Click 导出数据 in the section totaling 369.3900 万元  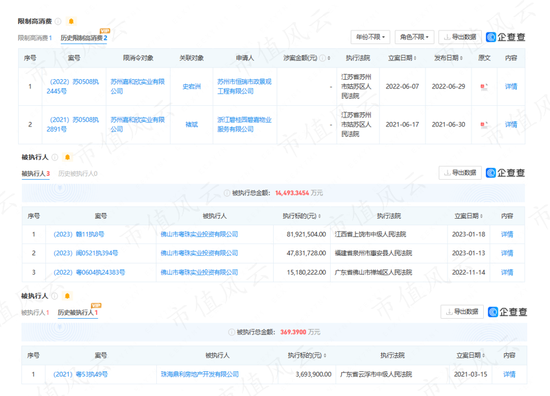(462, 312)
